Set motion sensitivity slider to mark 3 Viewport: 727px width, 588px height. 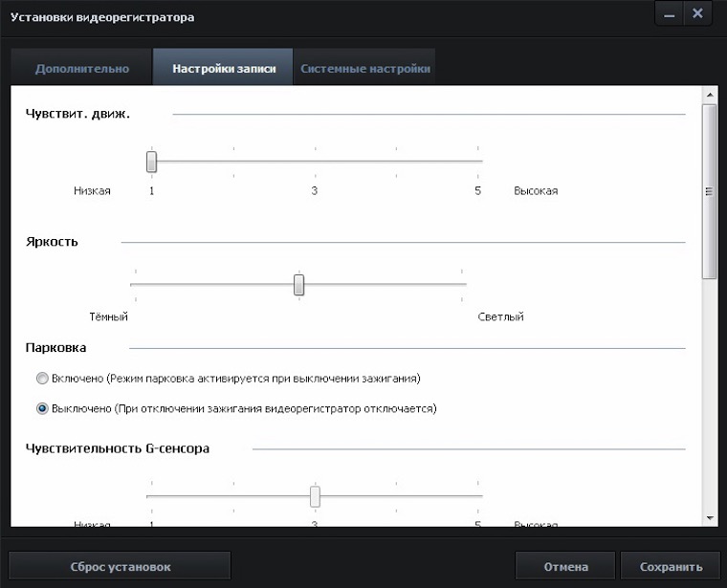click(315, 162)
